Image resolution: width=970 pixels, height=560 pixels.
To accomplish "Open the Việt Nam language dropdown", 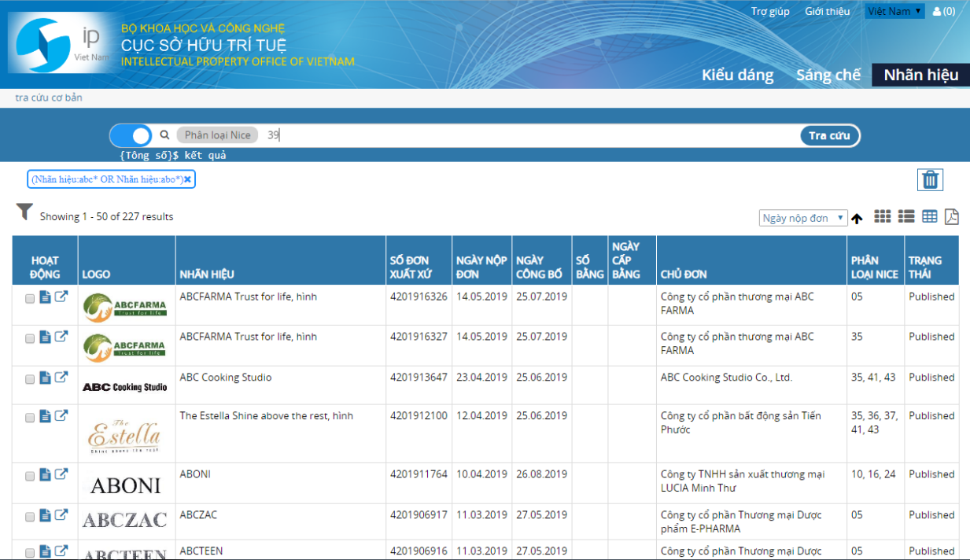I will [x=894, y=11].
